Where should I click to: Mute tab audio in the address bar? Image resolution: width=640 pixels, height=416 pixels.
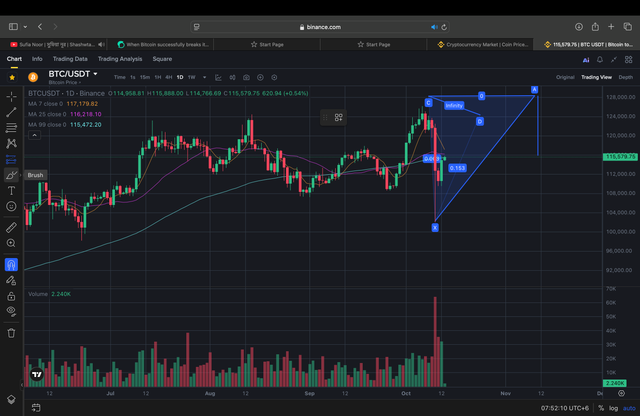point(433,27)
